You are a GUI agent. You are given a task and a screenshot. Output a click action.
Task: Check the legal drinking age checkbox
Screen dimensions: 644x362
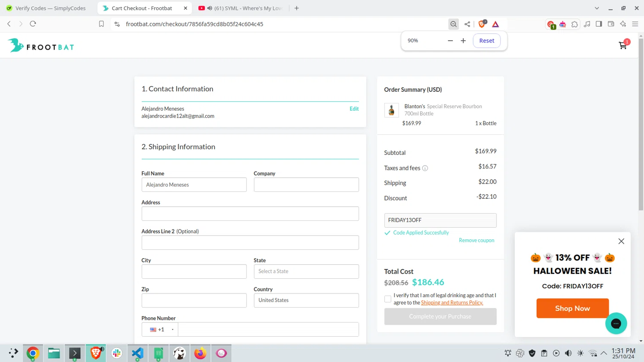[x=388, y=299]
